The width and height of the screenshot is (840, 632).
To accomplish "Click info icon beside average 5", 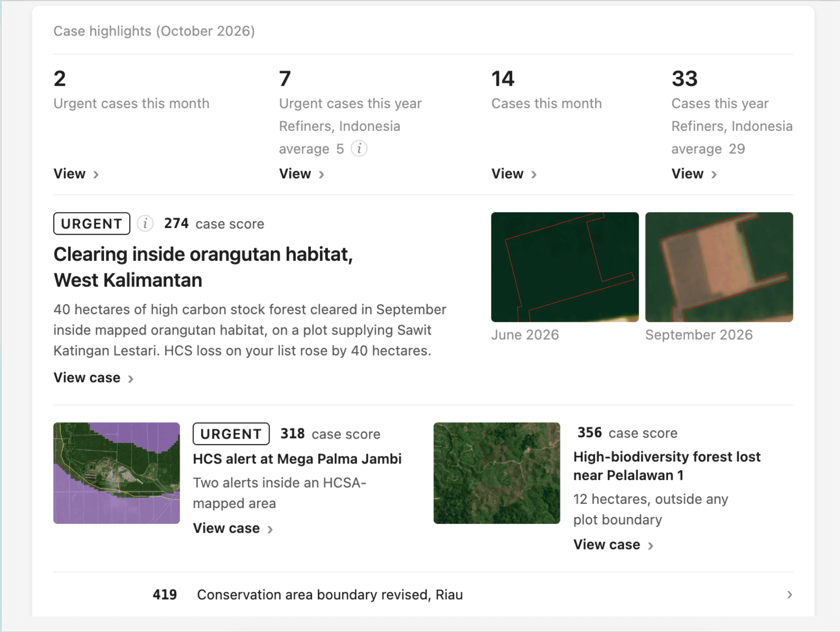I will pos(359,148).
